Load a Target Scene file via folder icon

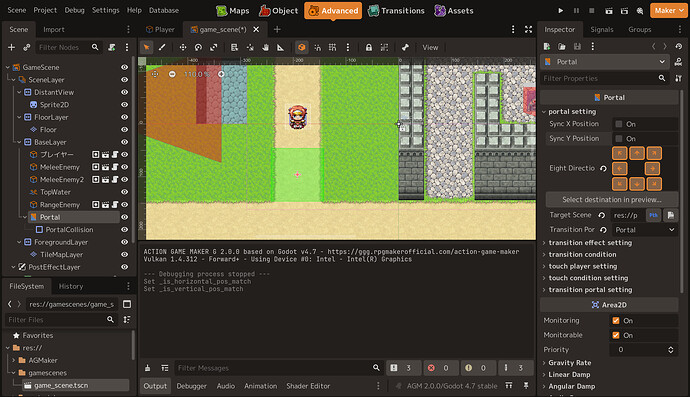[671, 215]
